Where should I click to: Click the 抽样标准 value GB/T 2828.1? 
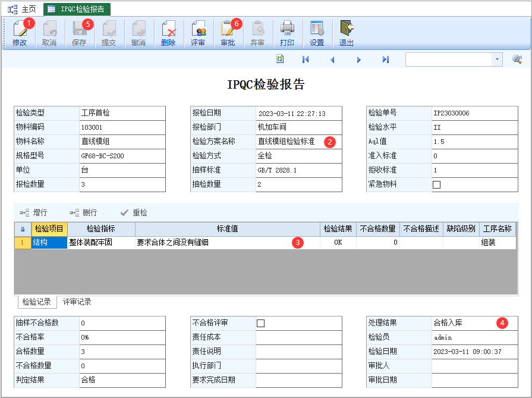coord(298,170)
